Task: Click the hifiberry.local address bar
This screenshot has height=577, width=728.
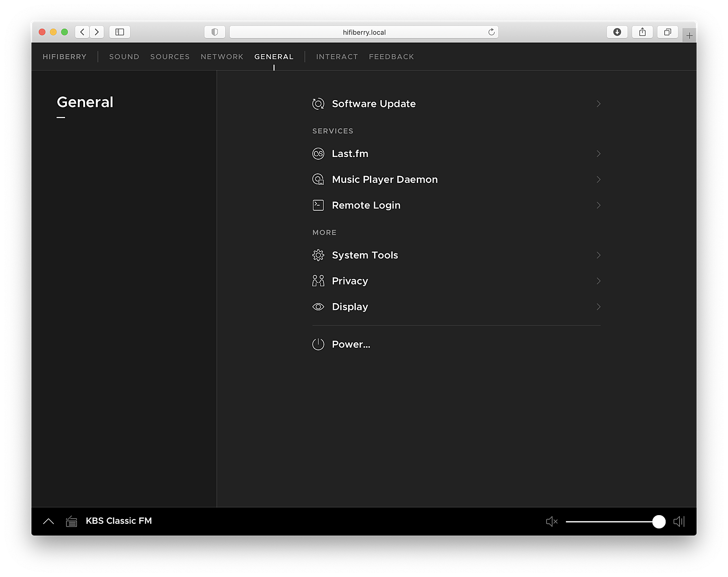Action: pyautogui.click(x=364, y=32)
